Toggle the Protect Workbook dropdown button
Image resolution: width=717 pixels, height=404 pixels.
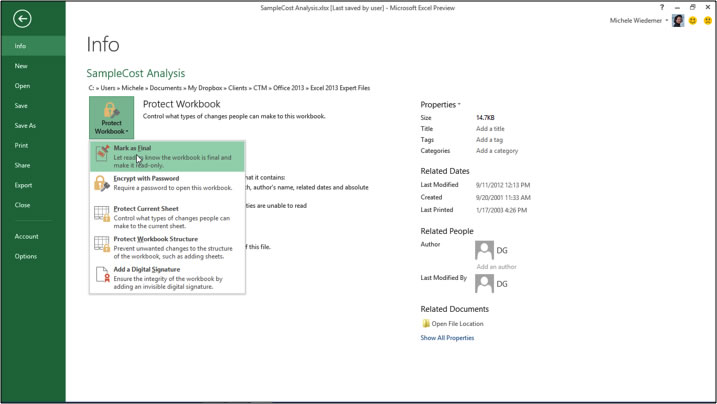tap(111, 118)
